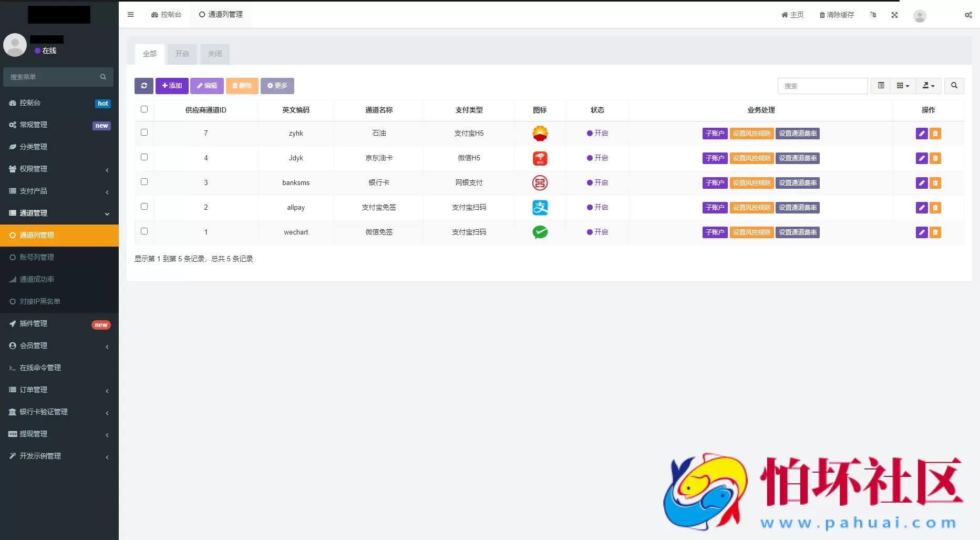The width and height of the screenshot is (980, 540).
Task: Click the search magnifier button beside table tools
Action: tap(954, 86)
